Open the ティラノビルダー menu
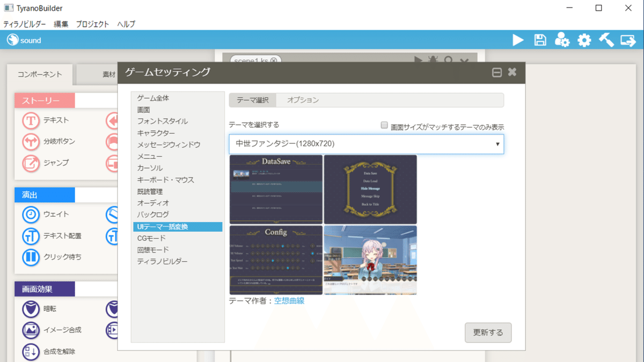 pos(25,24)
